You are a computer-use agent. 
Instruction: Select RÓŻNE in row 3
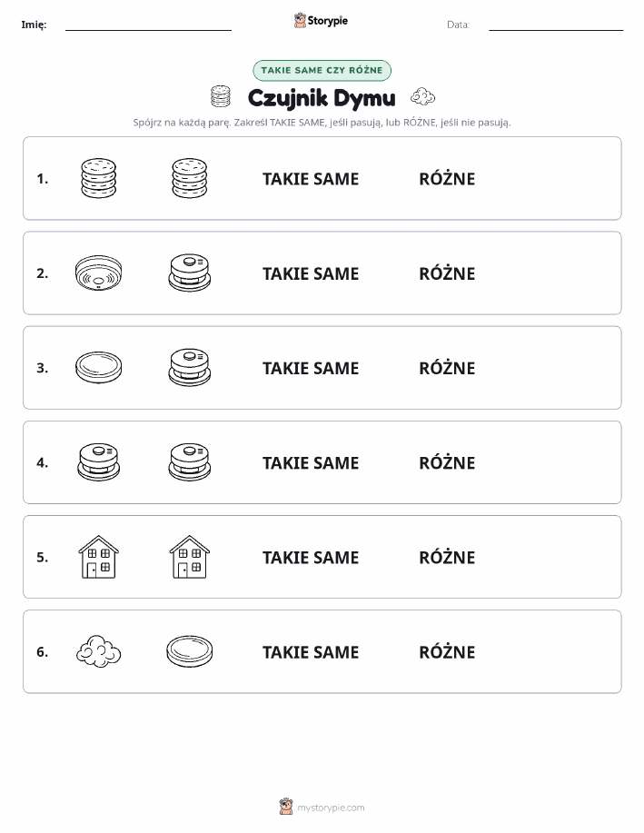pyautogui.click(x=447, y=368)
